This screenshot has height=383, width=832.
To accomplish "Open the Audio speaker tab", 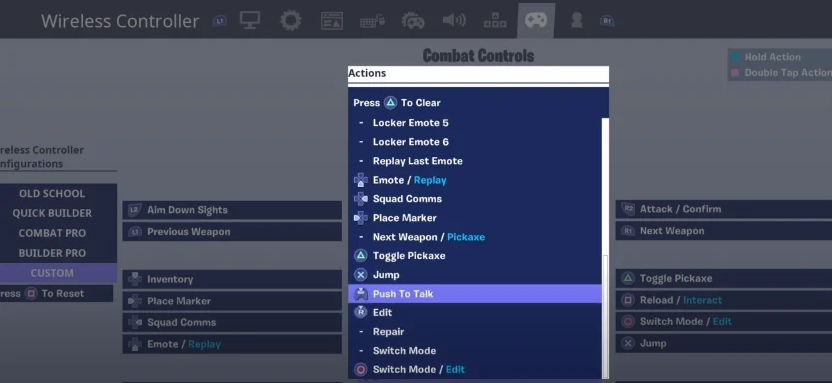I will [x=454, y=21].
